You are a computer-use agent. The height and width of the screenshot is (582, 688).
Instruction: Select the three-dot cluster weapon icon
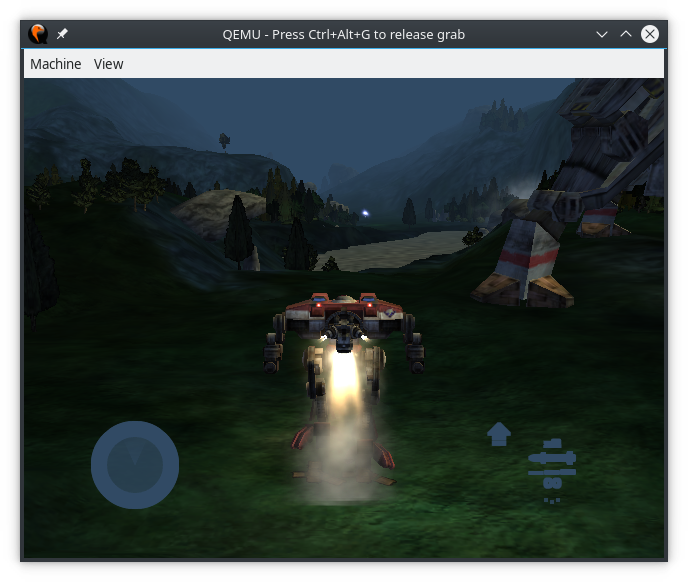click(x=552, y=500)
